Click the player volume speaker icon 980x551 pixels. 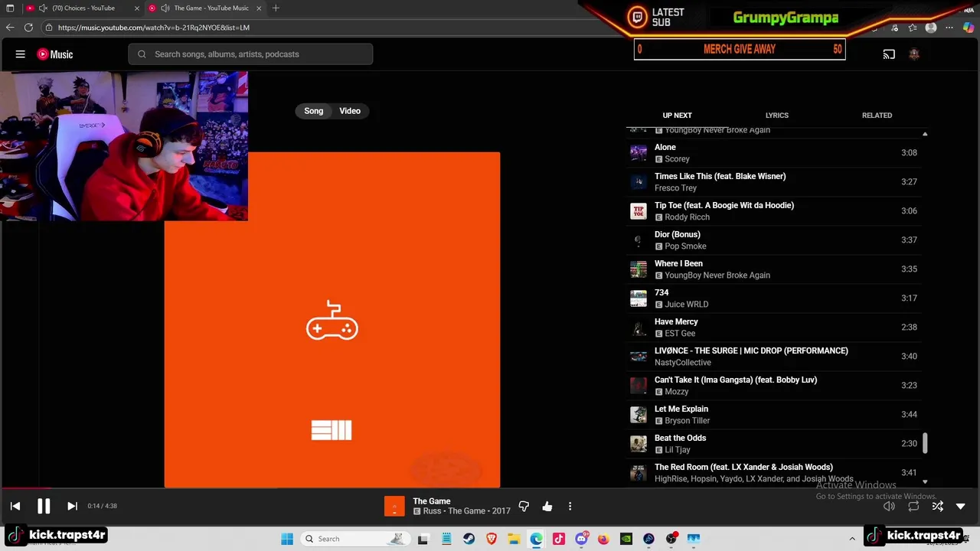pyautogui.click(x=889, y=506)
